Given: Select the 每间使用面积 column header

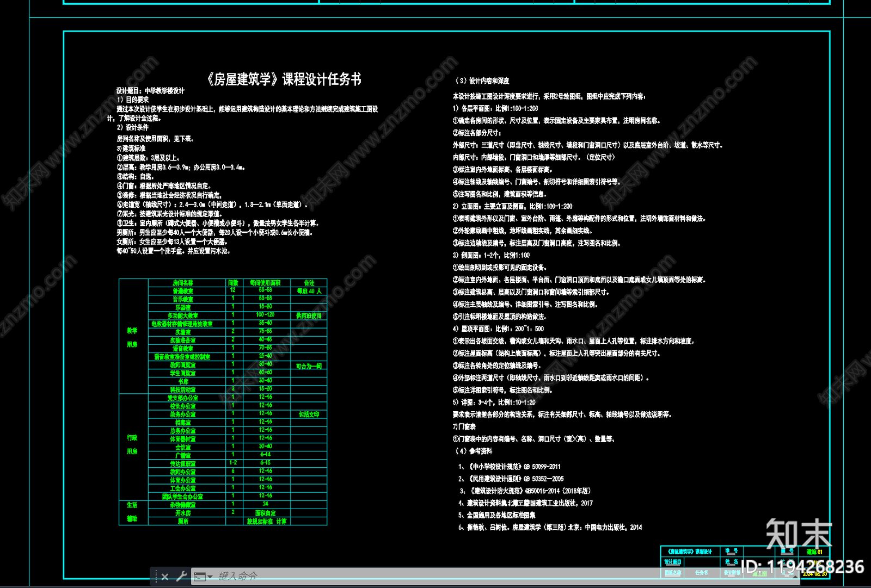Looking at the screenshot, I should point(265,283).
